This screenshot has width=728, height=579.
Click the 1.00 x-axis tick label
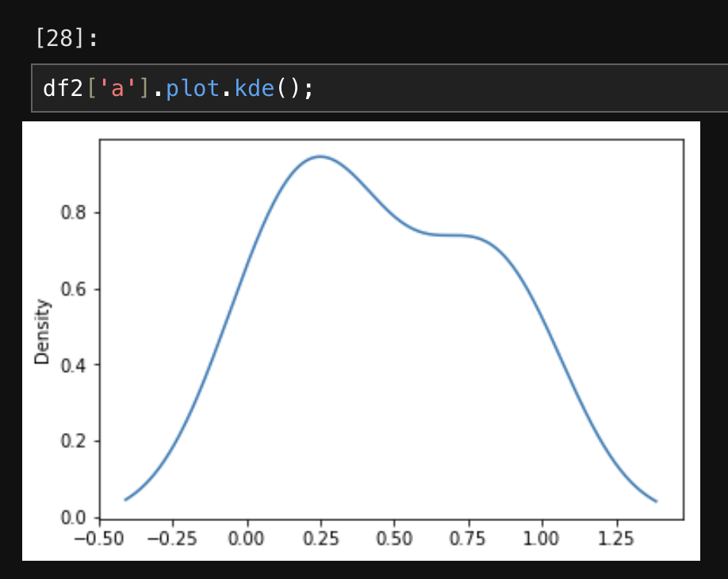coord(542,539)
